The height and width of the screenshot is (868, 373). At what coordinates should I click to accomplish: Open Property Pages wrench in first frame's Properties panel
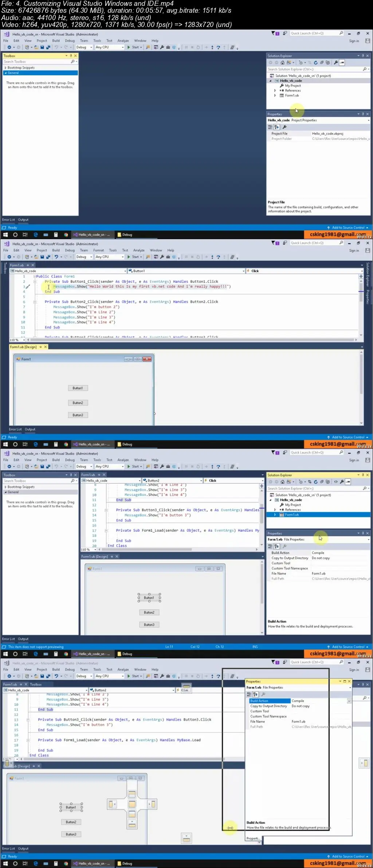pyautogui.click(x=284, y=127)
